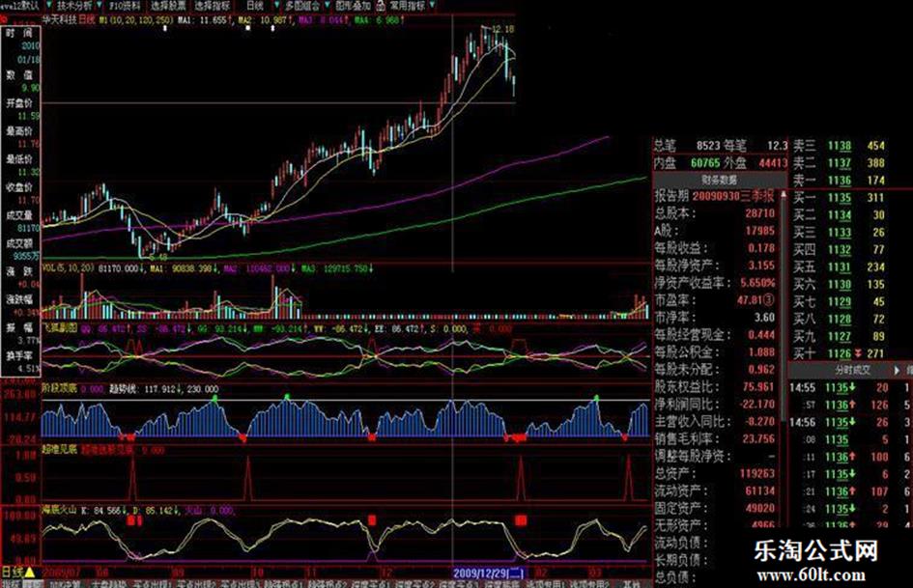Open the 常用指标 menu
The image size is (913, 588).
coord(407,5)
